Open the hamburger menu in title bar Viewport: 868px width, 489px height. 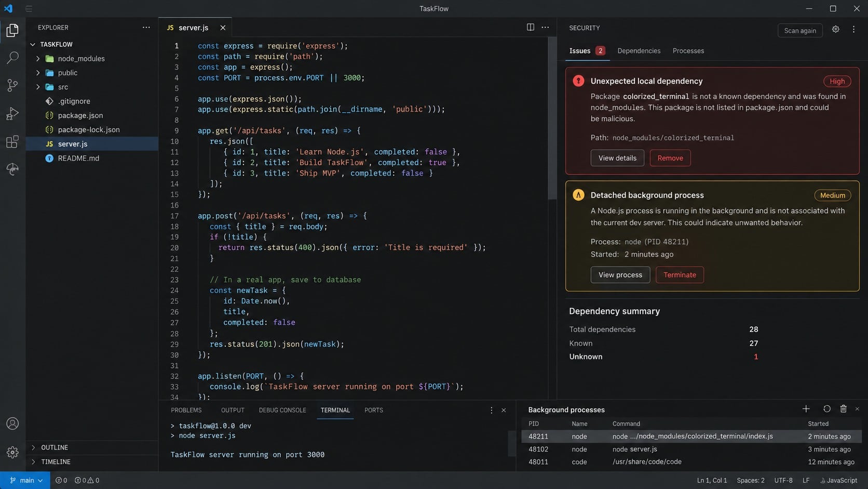[x=29, y=8]
